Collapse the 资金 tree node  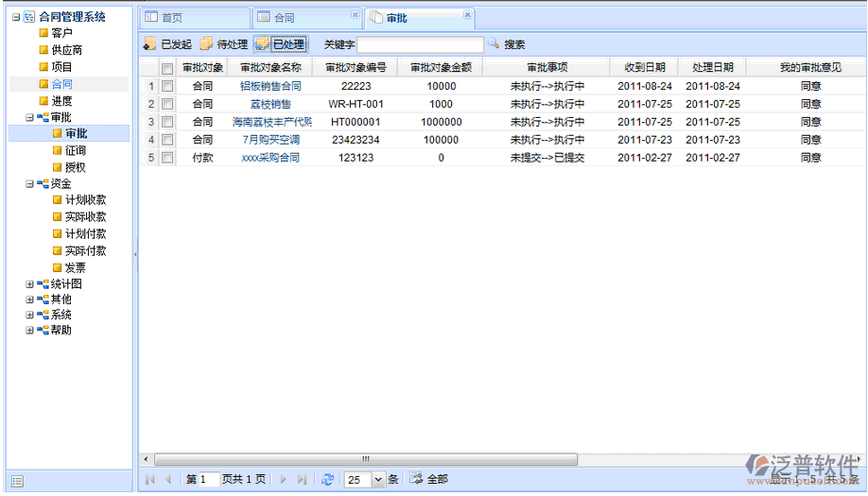[x=29, y=184]
